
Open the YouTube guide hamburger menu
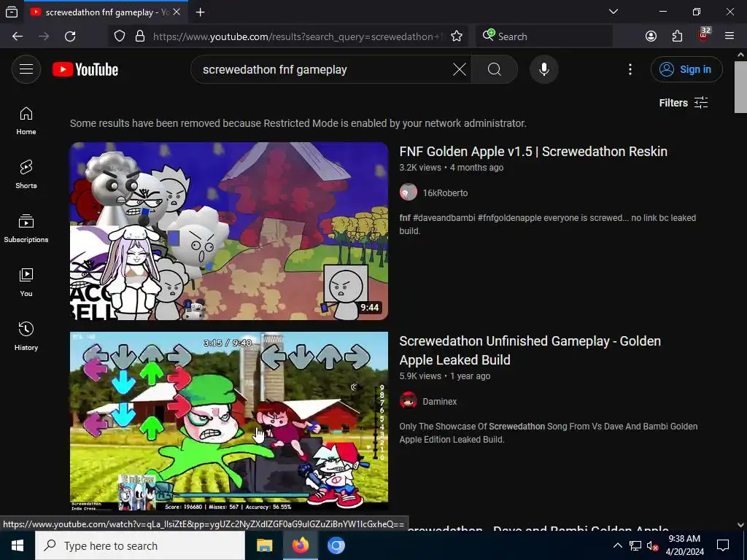(26, 69)
